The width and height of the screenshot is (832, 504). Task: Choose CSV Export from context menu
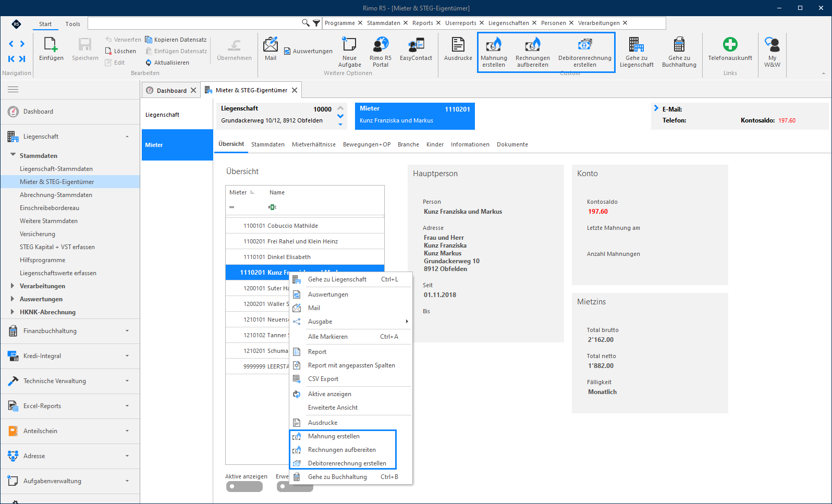point(350,379)
